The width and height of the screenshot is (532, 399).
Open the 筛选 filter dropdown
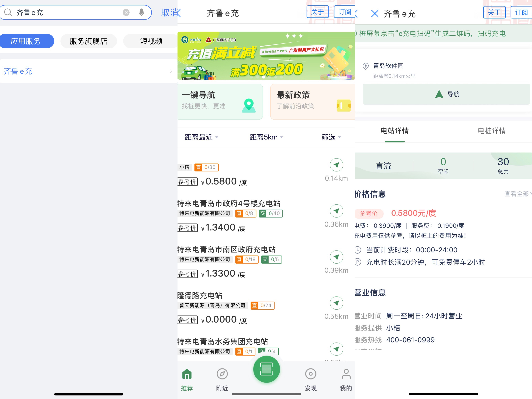(x=331, y=137)
